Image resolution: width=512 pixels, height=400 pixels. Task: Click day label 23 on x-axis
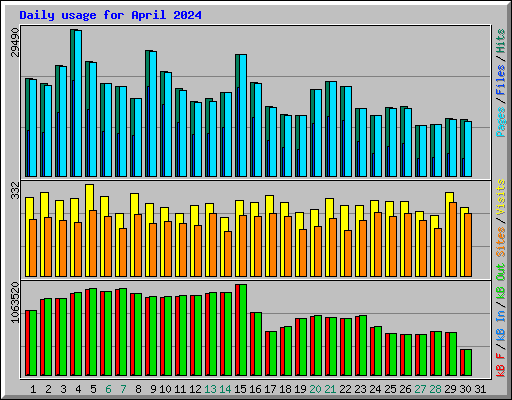(360, 389)
